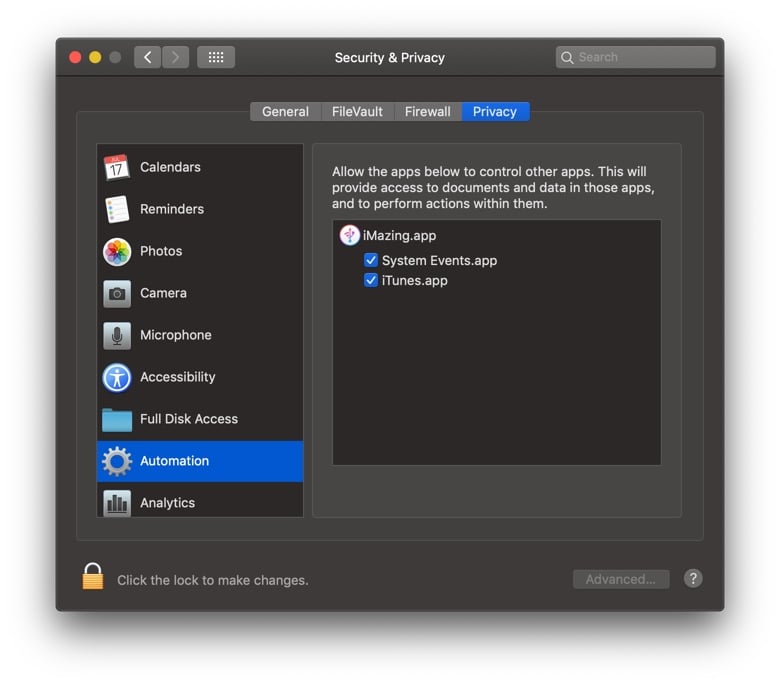Click the Calendars icon in the sidebar

116,167
